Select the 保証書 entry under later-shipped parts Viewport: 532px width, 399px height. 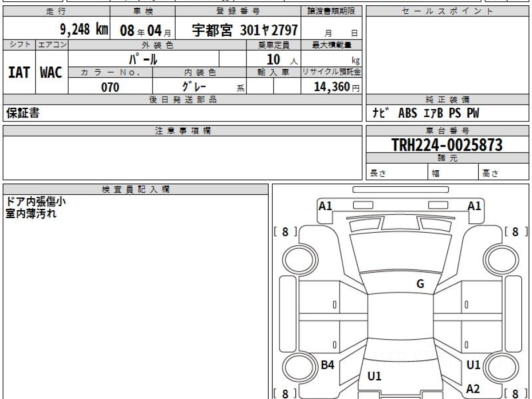(x=23, y=113)
